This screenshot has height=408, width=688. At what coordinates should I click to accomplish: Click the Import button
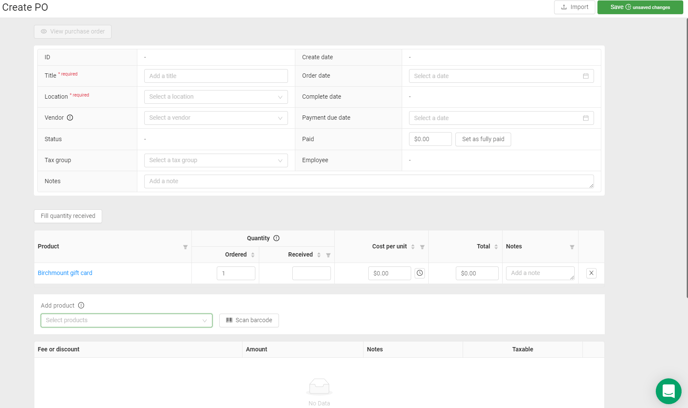tap(574, 7)
